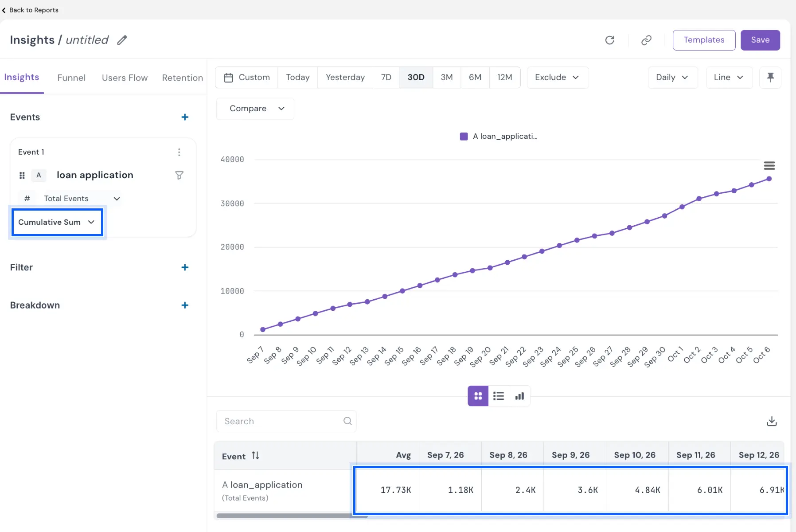Select the 12M range
The width and height of the screenshot is (796, 532).
pos(505,77)
